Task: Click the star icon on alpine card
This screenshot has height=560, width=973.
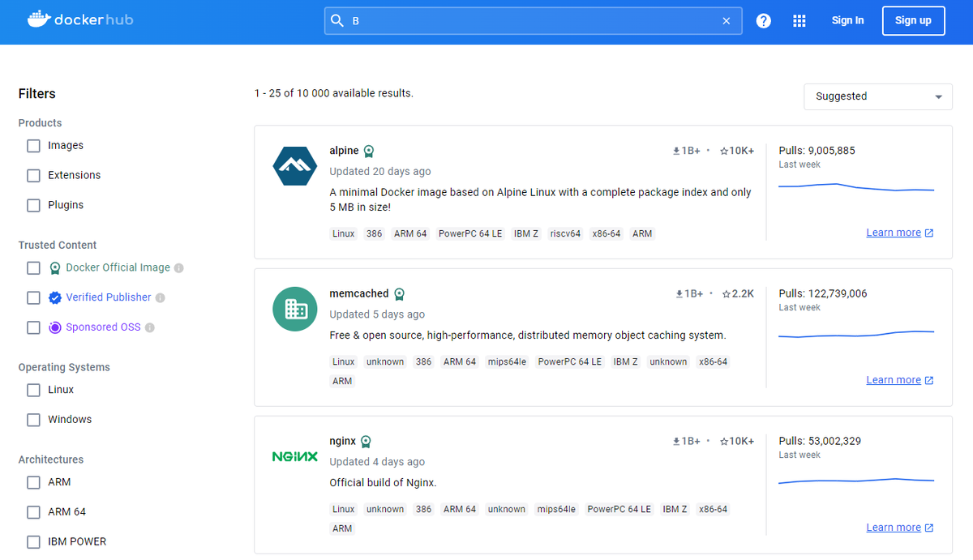Action: click(726, 151)
